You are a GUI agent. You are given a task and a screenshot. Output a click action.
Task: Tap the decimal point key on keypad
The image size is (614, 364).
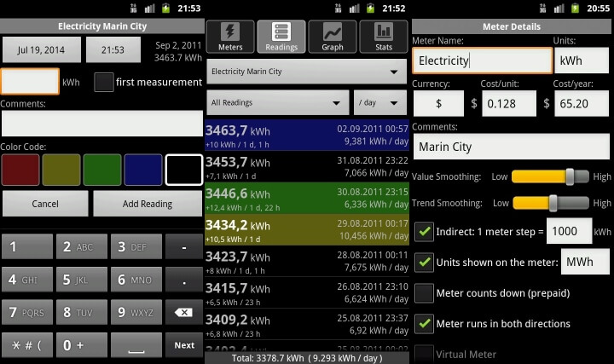pos(184,280)
